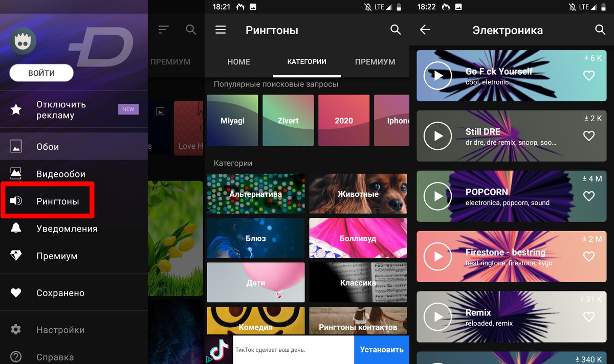Image resolution: width=614 pixels, height=364 pixels.
Task: Switch to the ПРЕМИУМ tab in Рингтоны
Action: (x=375, y=62)
